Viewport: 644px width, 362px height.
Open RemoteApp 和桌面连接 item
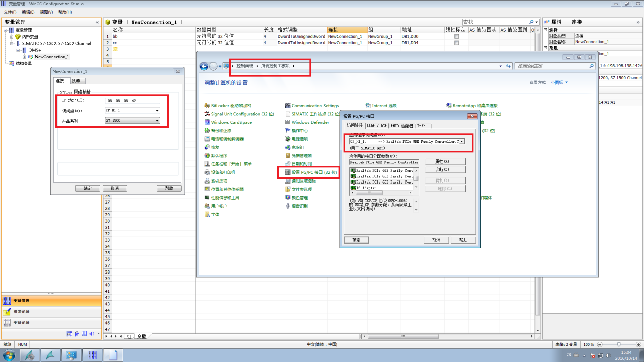[471, 106]
